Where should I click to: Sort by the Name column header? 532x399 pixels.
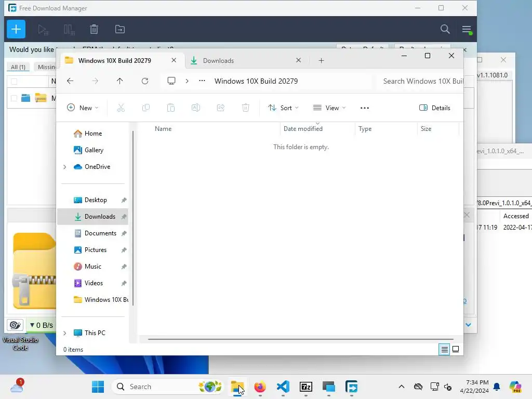(x=163, y=129)
